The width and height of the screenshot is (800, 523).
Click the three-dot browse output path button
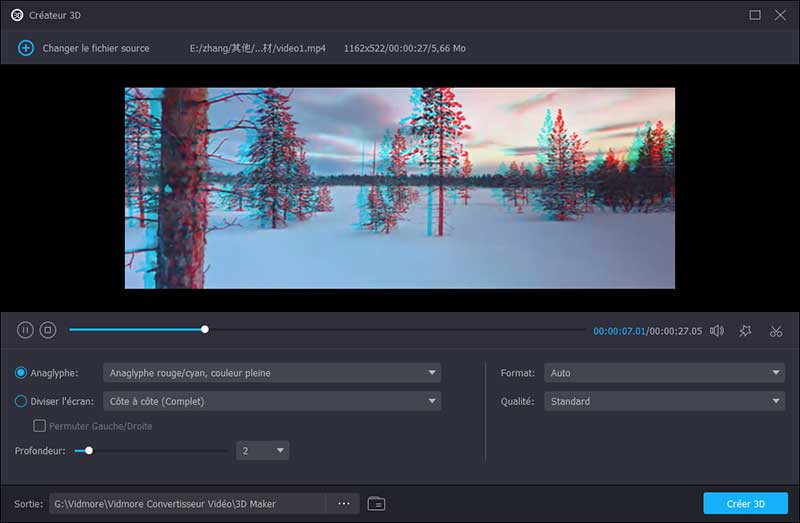344,504
